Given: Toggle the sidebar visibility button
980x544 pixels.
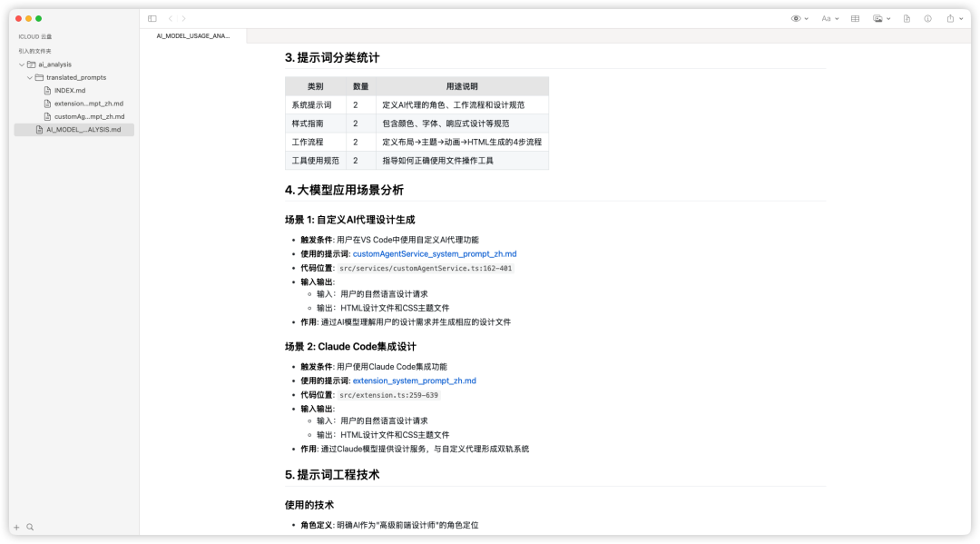Looking at the screenshot, I should [x=152, y=18].
